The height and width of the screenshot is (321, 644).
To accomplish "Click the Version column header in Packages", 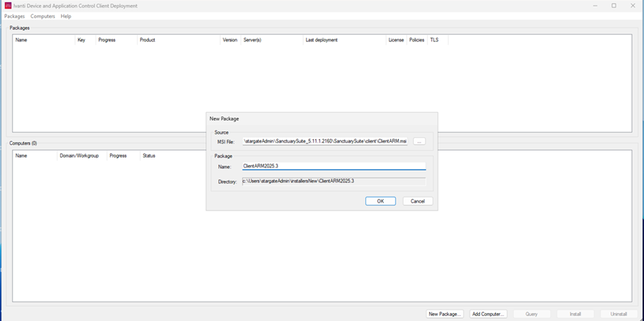I will pyautogui.click(x=230, y=40).
